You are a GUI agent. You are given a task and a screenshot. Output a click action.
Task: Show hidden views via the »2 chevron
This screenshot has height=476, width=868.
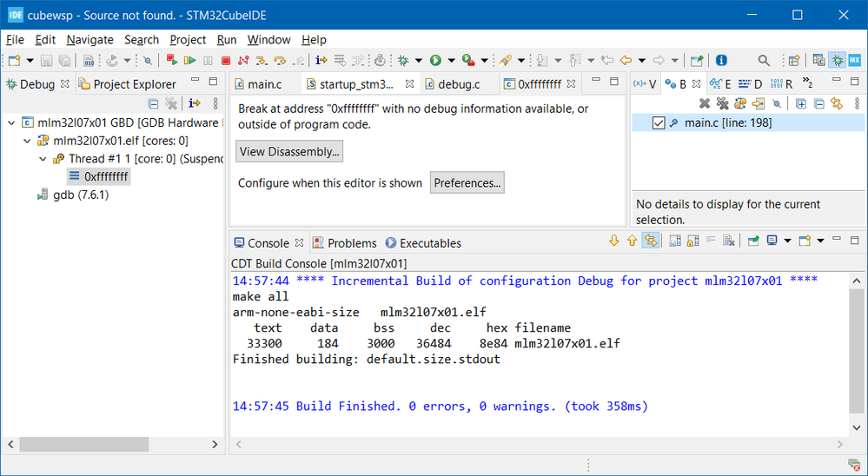(807, 83)
